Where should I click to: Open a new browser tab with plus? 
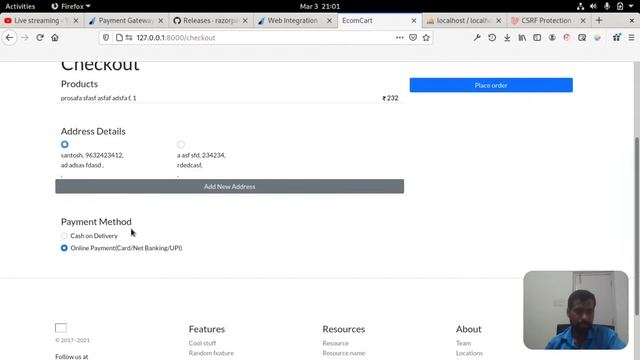click(599, 20)
